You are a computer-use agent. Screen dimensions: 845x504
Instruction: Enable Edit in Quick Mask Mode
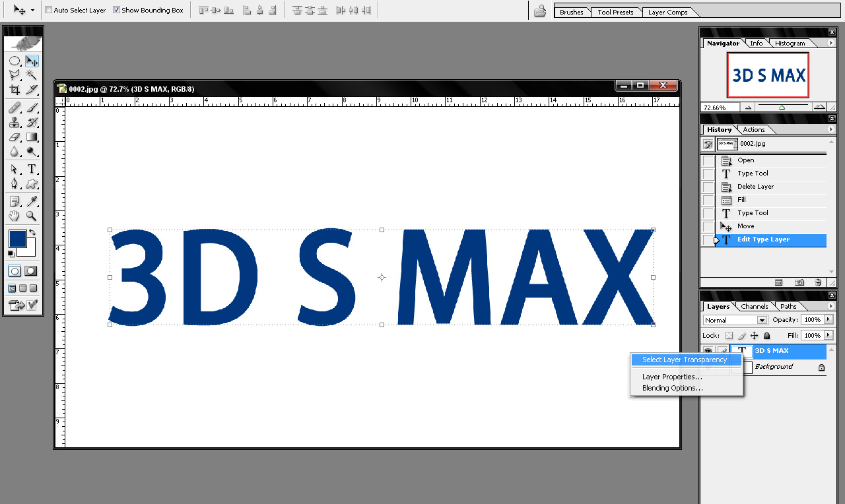[31, 271]
